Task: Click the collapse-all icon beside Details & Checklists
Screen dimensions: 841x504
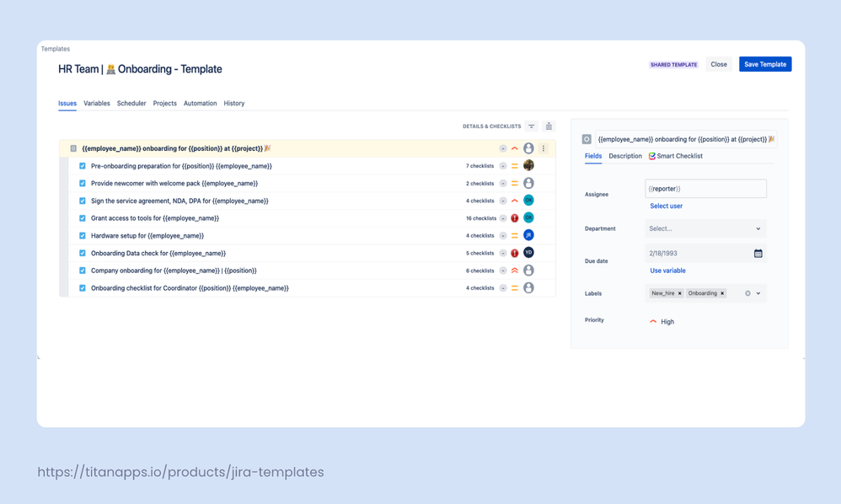Action: pyautogui.click(x=532, y=126)
